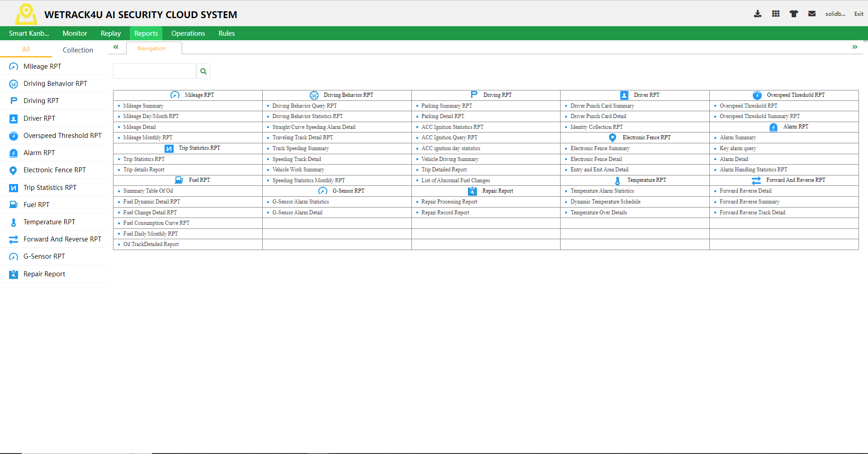Click the apps grid icon near the top right
This screenshot has height=454, width=868.
click(775, 14)
